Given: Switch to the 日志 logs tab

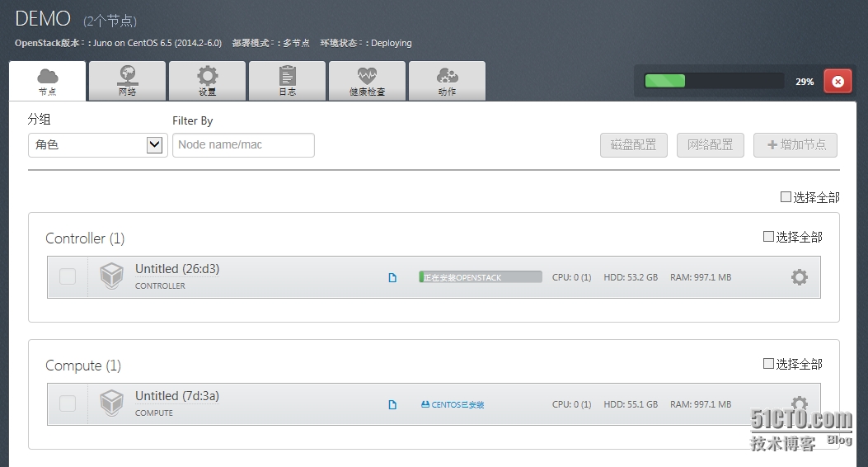Looking at the screenshot, I should pyautogui.click(x=288, y=81).
